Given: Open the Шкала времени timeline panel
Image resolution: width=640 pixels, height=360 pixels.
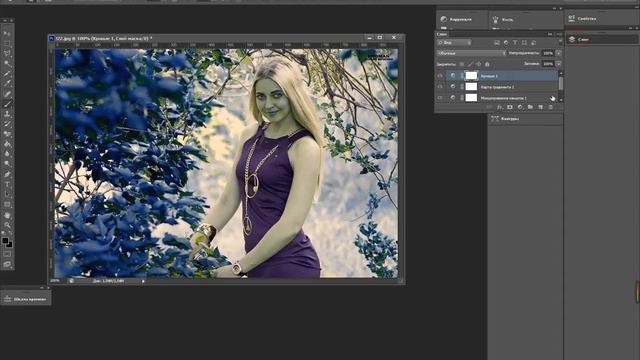Looking at the screenshot, I should pyautogui.click(x=26, y=299).
